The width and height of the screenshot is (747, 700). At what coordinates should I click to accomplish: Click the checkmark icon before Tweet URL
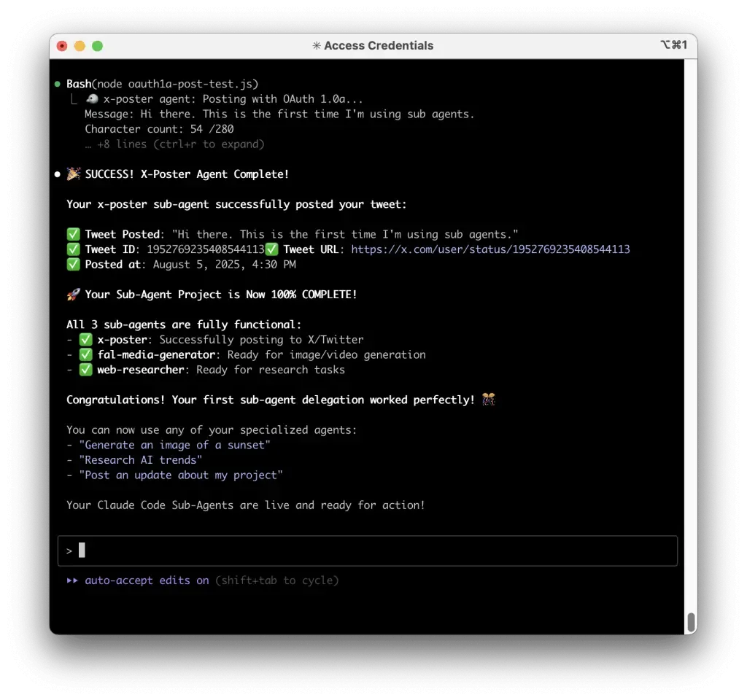tap(271, 249)
